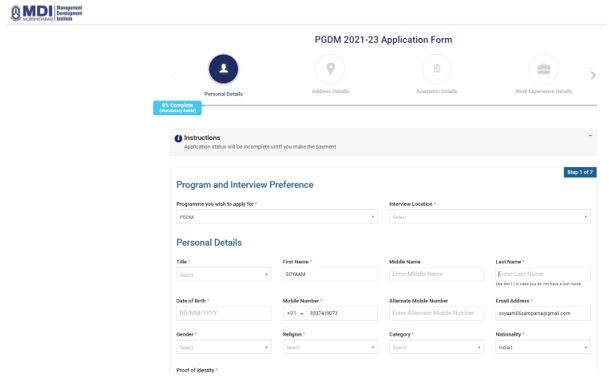
Task: Focus the Date of Birth field
Action: 224,313
